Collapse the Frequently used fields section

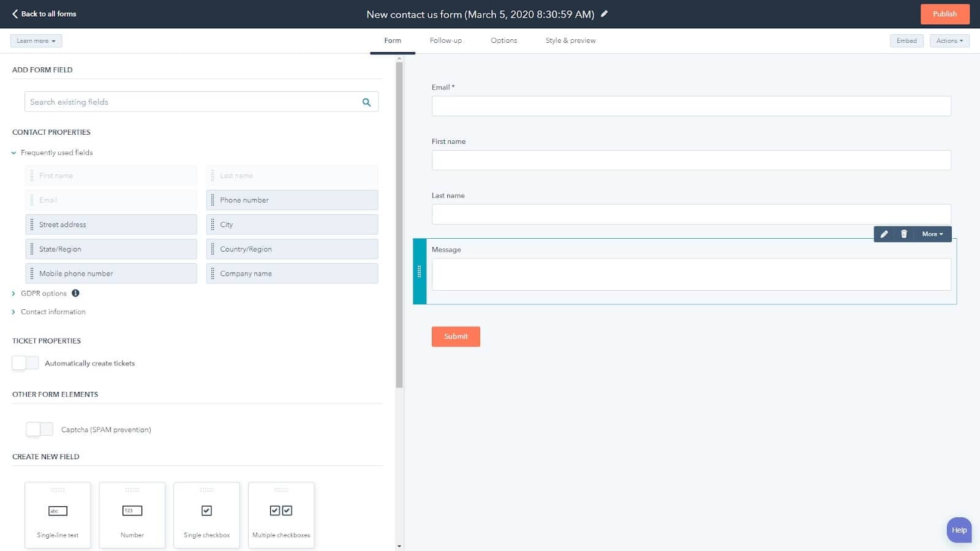(x=13, y=153)
